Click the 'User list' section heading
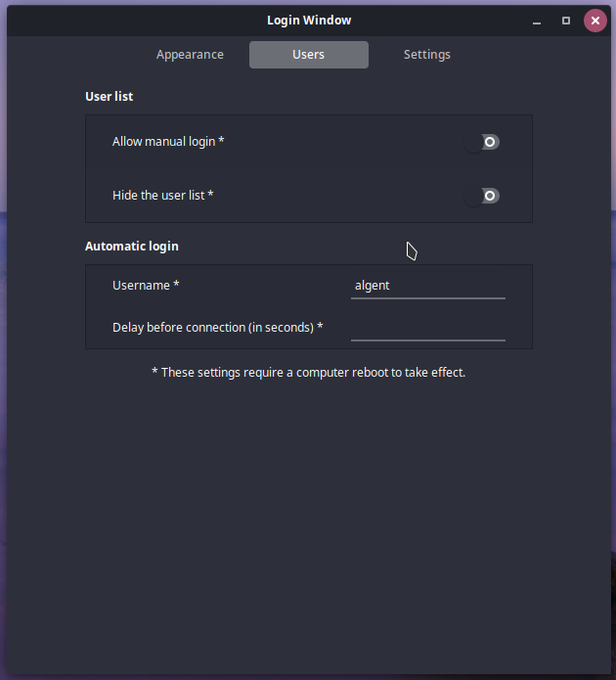 coord(109,97)
